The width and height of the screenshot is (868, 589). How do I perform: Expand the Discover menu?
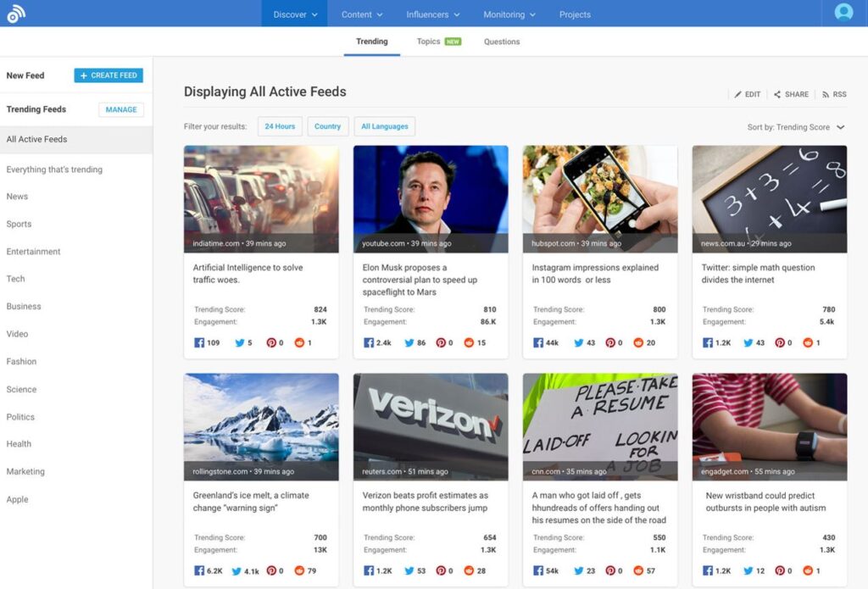[x=294, y=14]
